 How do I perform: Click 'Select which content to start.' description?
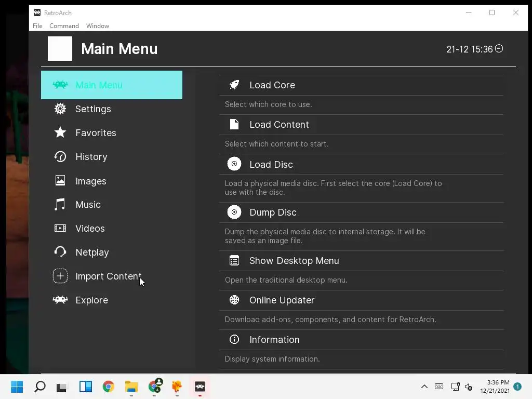[276, 144]
